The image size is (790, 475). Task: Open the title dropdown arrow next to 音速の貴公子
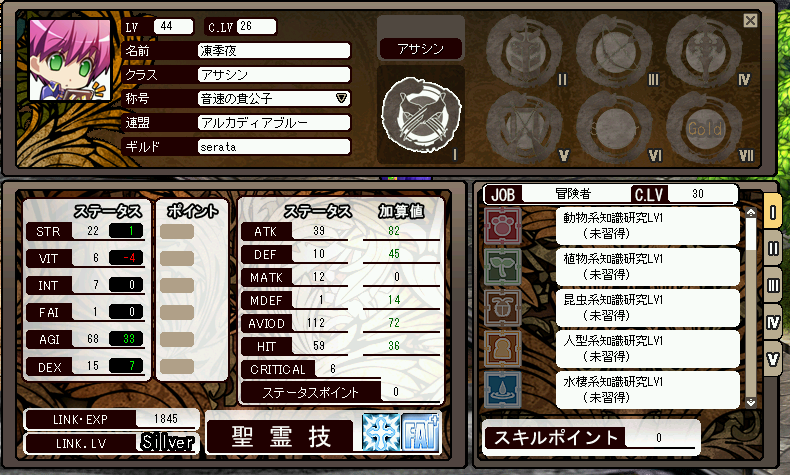tap(342, 98)
